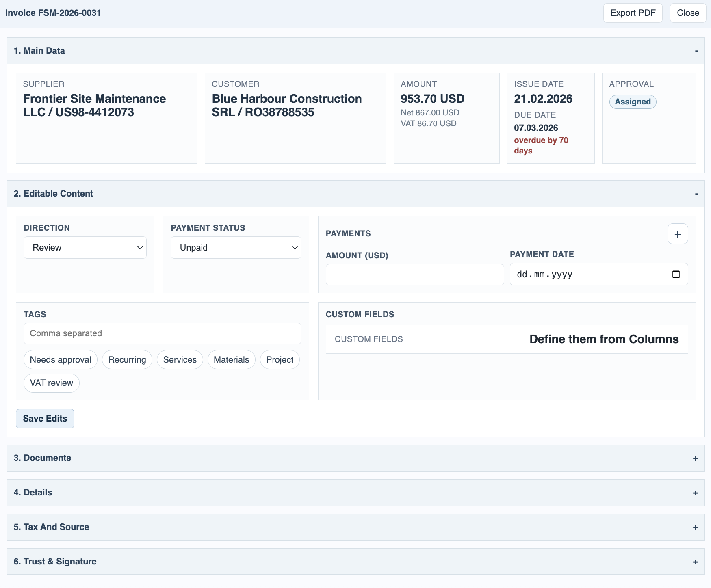The height and width of the screenshot is (588, 711).
Task: Focus the comma separated Tags input
Action: point(163,333)
